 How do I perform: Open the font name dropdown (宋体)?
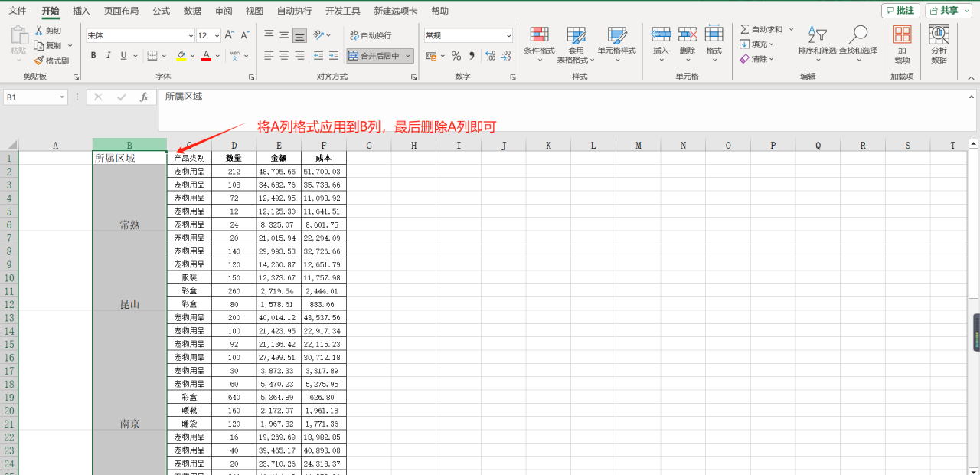pyautogui.click(x=191, y=35)
